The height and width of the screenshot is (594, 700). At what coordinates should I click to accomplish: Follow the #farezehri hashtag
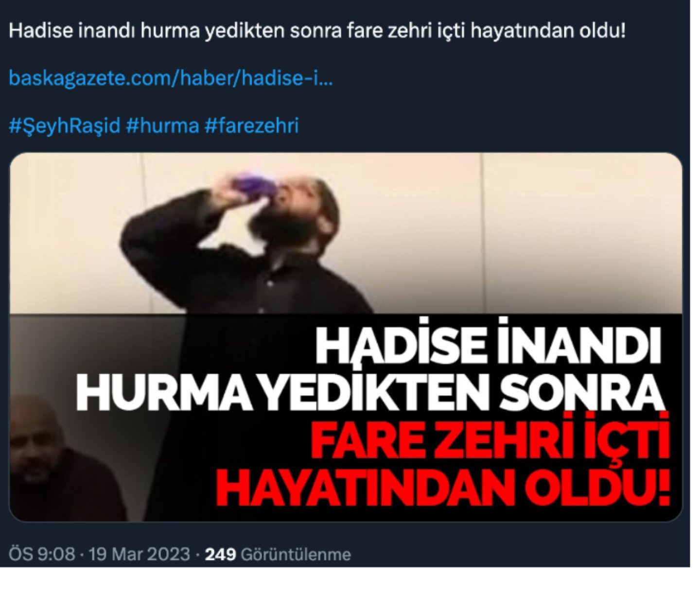(x=252, y=126)
